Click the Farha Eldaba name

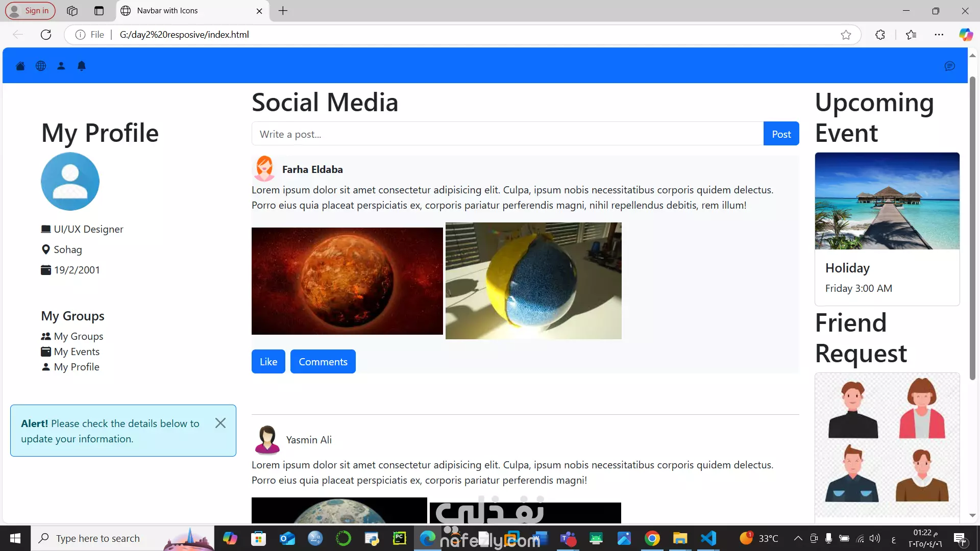(312, 169)
